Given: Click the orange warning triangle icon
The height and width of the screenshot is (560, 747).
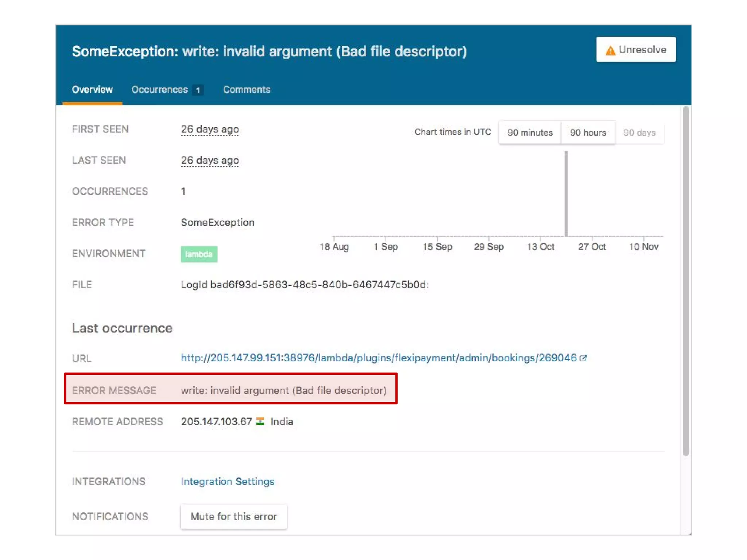Looking at the screenshot, I should pyautogui.click(x=610, y=50).
